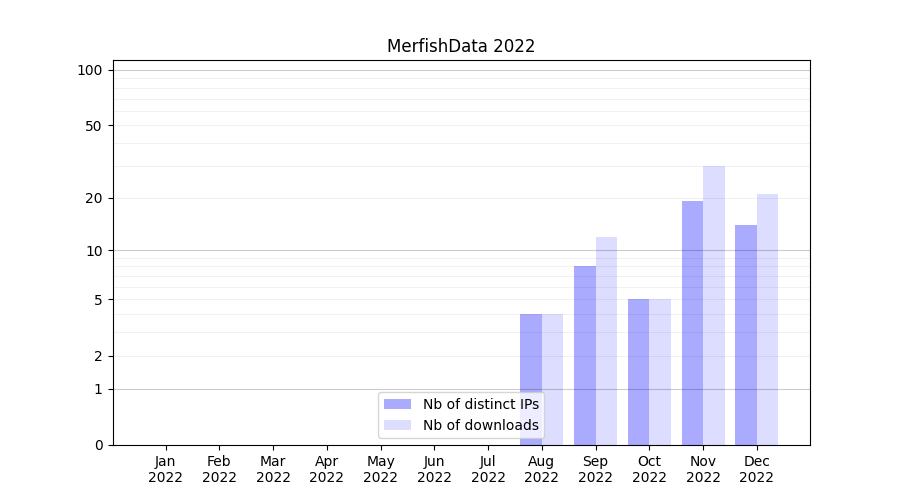The height and width of the screenshot is (500, 900).
Task: Click the 100 y-axis tick label
Action: coord(90,70)
